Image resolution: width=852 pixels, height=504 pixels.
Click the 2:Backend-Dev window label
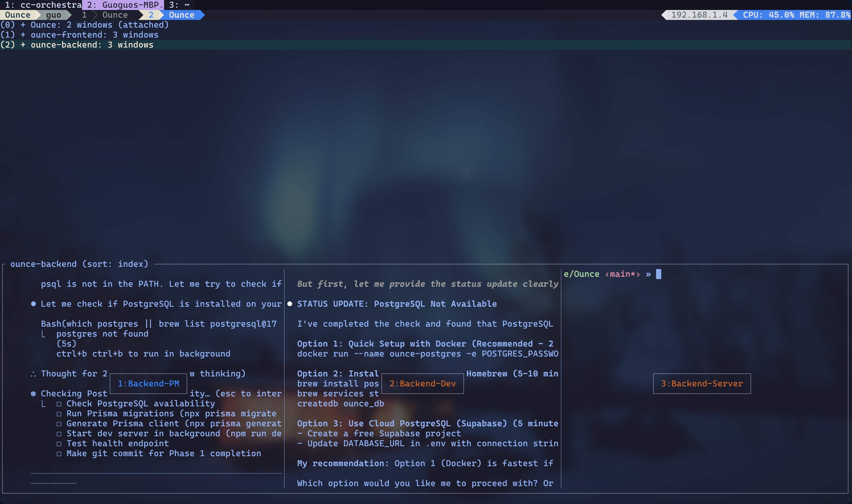click(x=422, y=384)
